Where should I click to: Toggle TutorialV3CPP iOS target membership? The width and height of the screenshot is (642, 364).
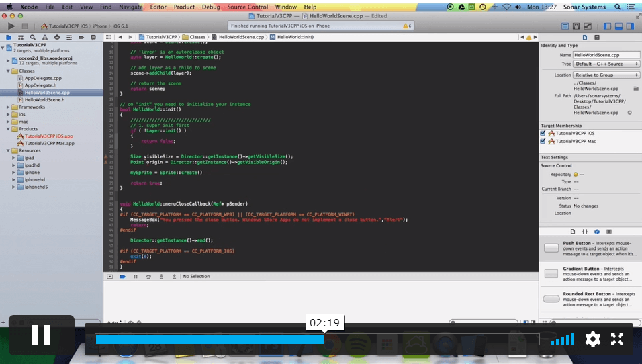(x=543, y=133)
